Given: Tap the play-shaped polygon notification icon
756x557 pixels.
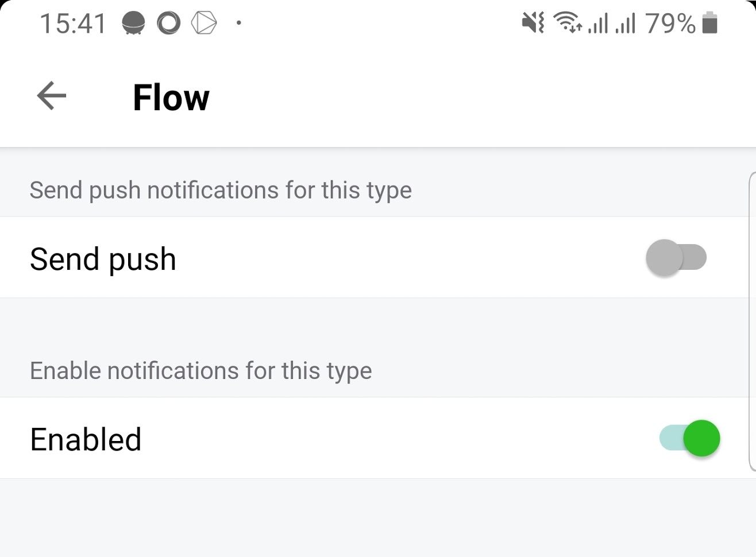Looking at the screenshot, I should (204, 24).
